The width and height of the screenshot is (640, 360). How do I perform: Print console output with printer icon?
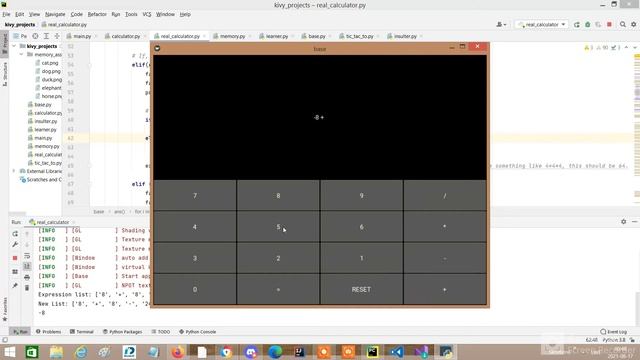(x=27, y=277)
